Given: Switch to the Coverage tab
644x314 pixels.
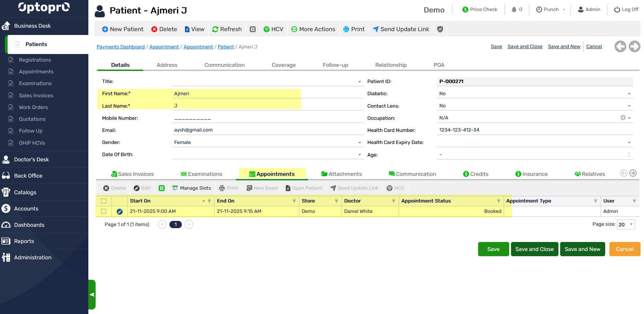Looking at the screenshot, I should pos(283,65).
